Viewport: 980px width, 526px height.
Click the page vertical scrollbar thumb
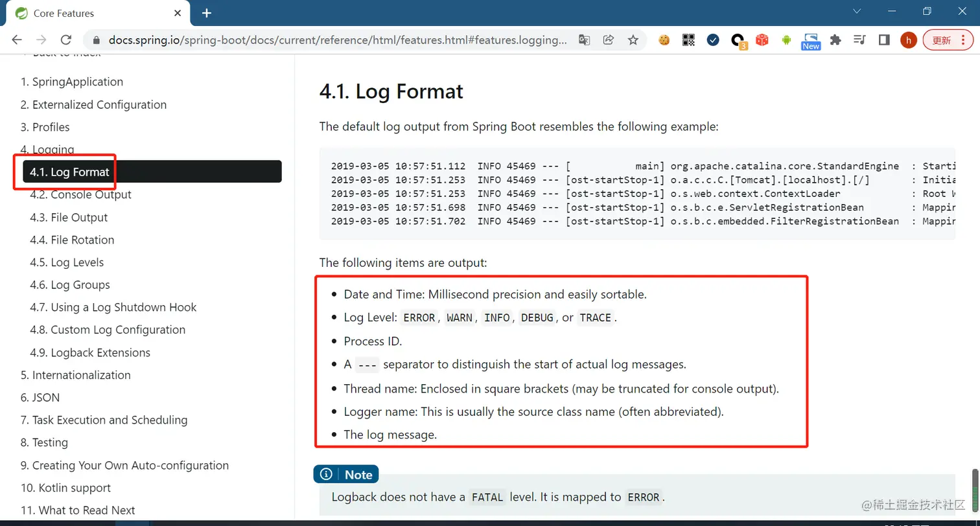pos(975,491)
